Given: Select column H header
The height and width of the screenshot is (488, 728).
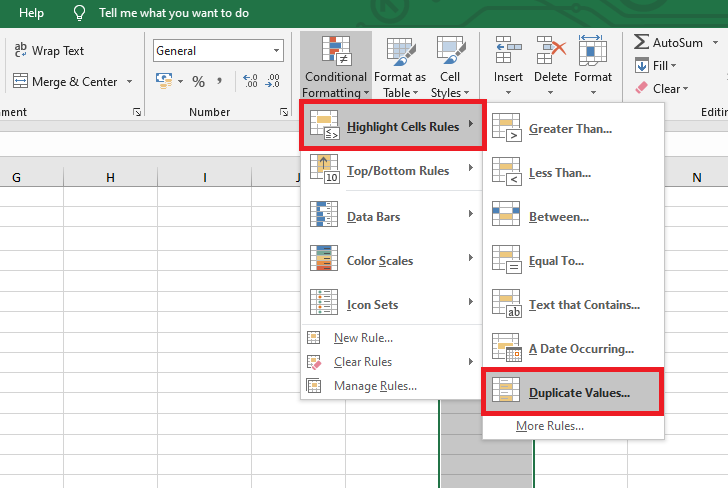Looking at the screenshot, I should click(x=110, y=178).
